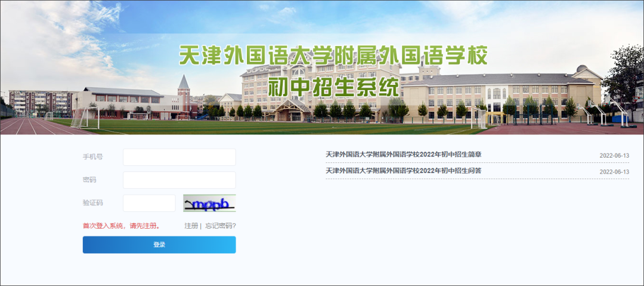
Task: Click the 验证码 captcha input box
Action: 149,203
